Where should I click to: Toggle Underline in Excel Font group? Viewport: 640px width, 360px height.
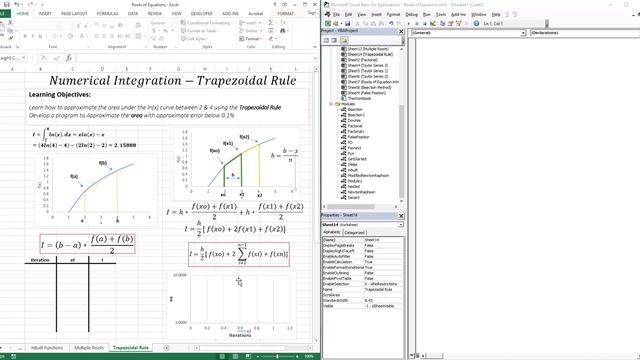(40, 36)
